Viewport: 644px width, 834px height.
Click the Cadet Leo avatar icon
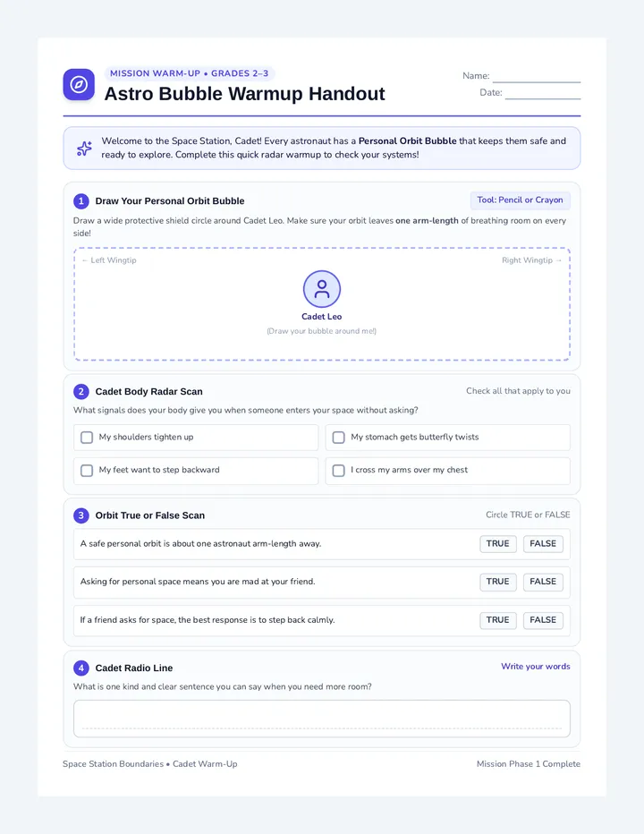(x=322, y=289)
